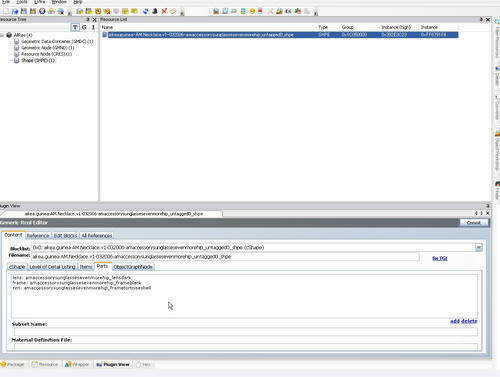Click the fix TGI link

440,258
